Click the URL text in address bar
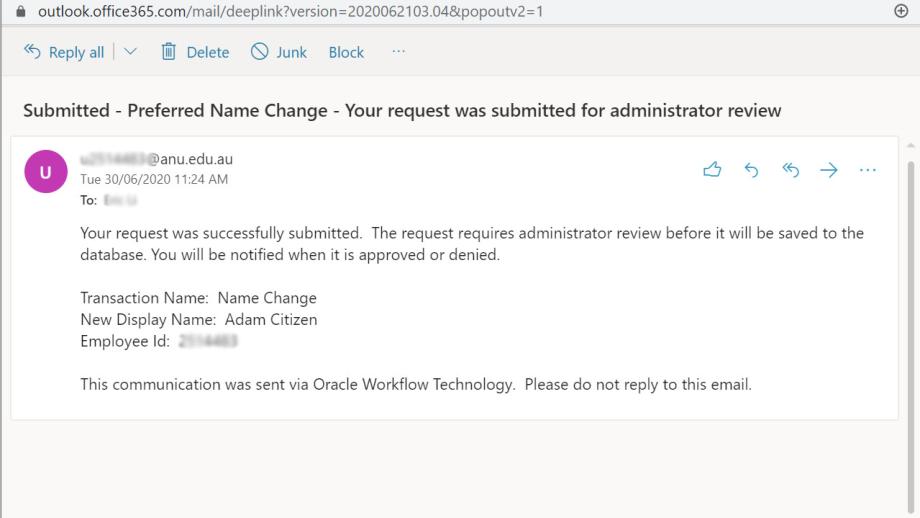Image resolution: width=920 pixels, height=518 pixels. pos(290,11)
